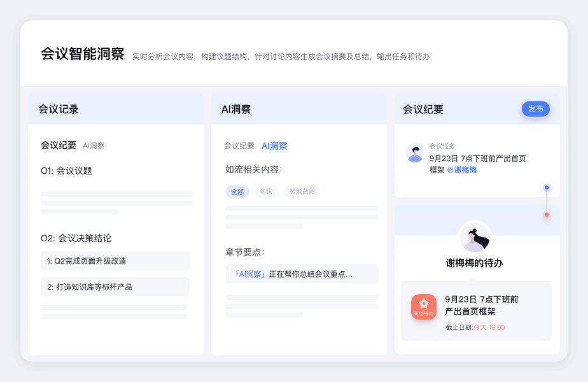The width and height of the screenshot is (588, 382).
Task: Click the red timeline dot
Action: (x=547, y=215)
